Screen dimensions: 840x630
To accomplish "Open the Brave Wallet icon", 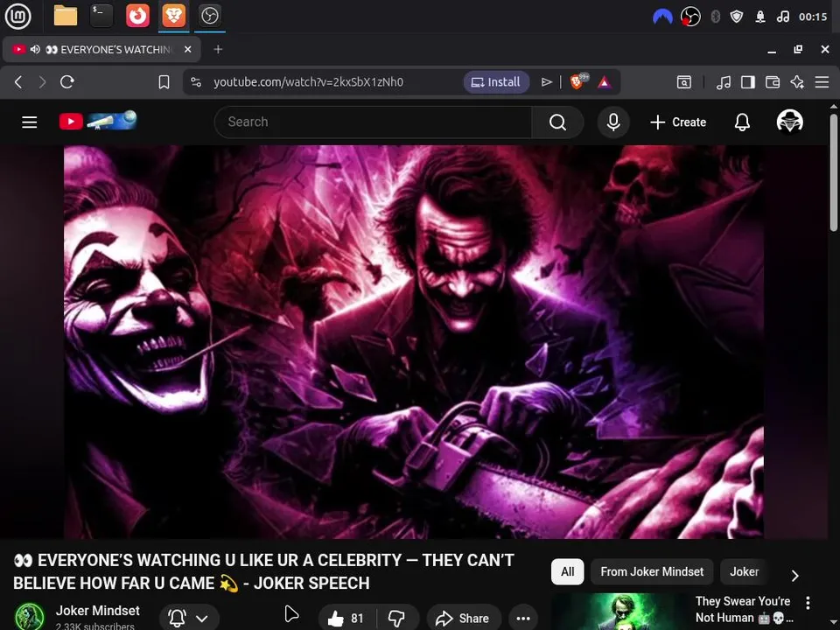I will (773, 82).
